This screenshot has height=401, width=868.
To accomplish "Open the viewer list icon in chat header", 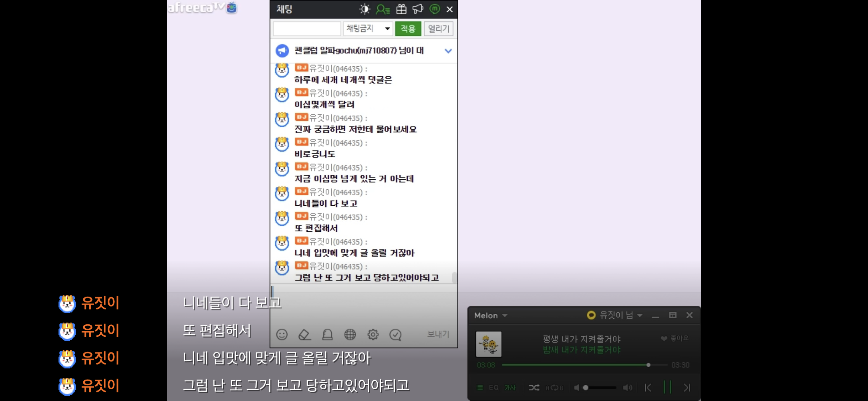I will (383, 9).
